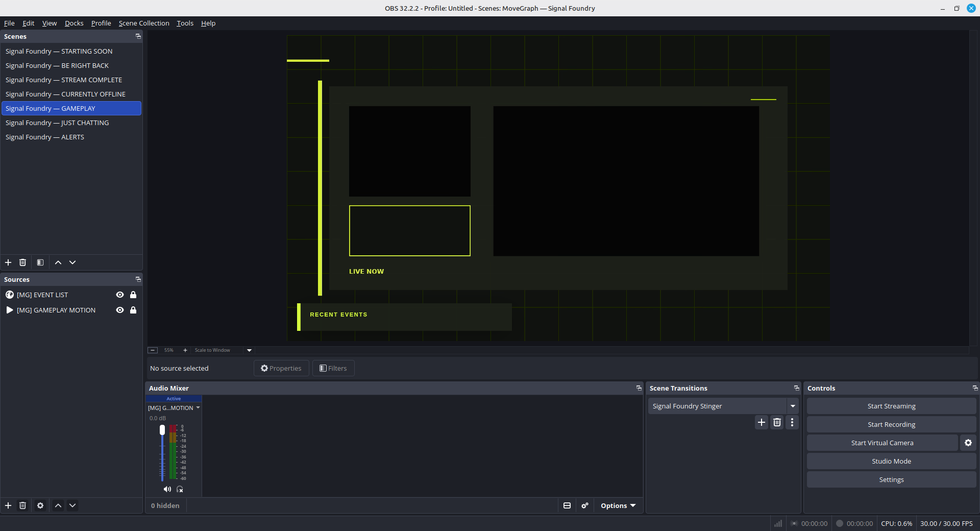Move source down in the Sources toolbar
Viewport: 980px width, 531px height.
click(x=72, y=505)
